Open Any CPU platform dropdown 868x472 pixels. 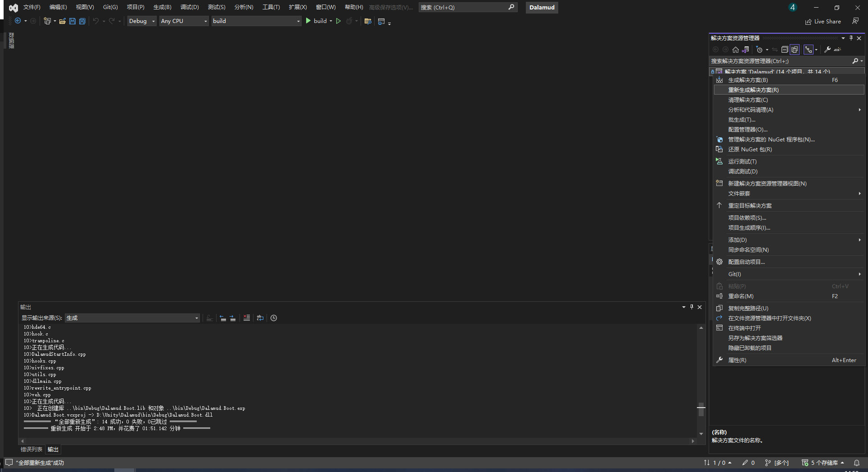184,21
